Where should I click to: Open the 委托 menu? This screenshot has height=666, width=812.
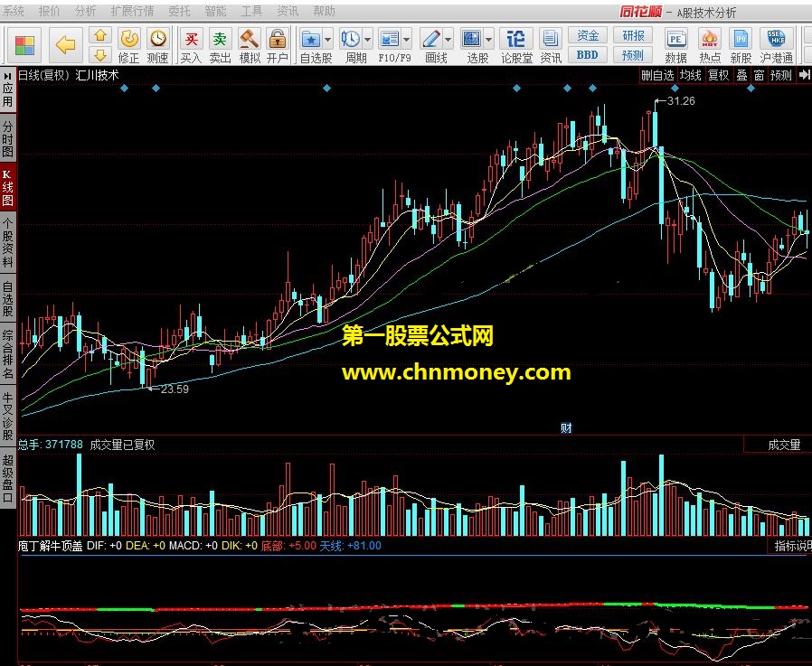point(179,12)
